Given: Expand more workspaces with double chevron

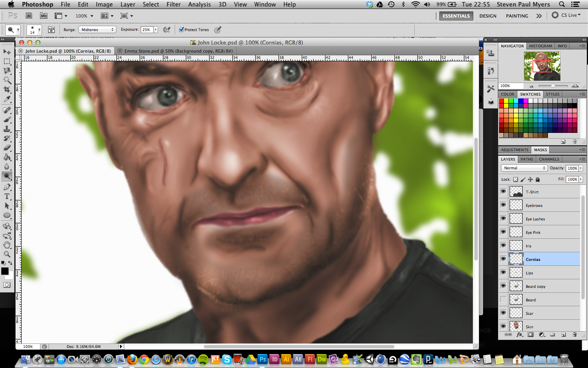Looking at the screenshot, I should [x=539, y=16].
